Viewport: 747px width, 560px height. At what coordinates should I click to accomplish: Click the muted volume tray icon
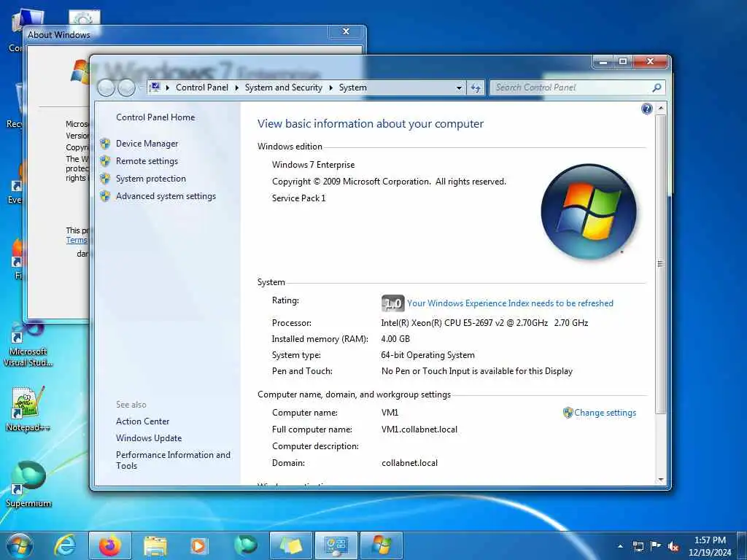tap(673, 546)
